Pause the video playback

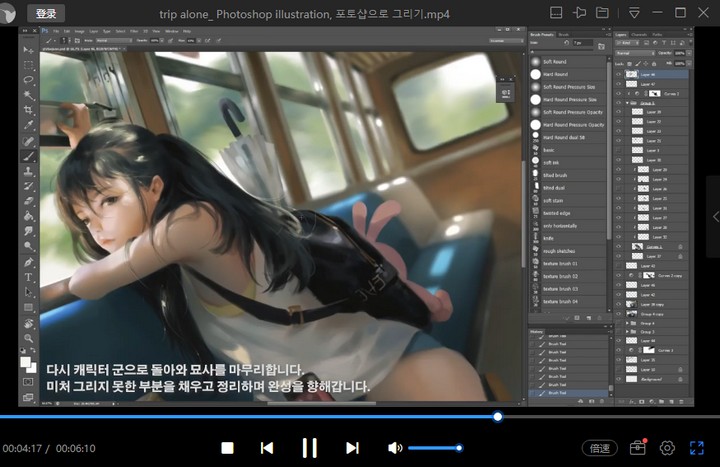tap(309, 448)
